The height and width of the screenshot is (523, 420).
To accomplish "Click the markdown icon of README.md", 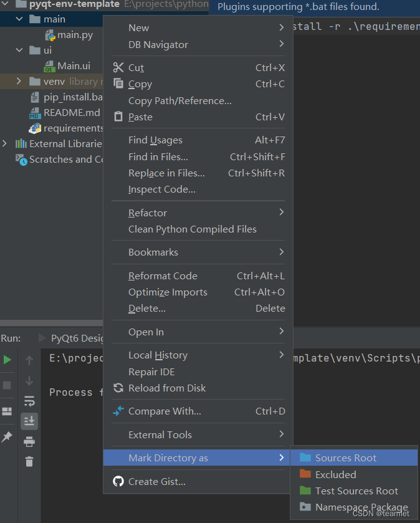I will (35, 113).
